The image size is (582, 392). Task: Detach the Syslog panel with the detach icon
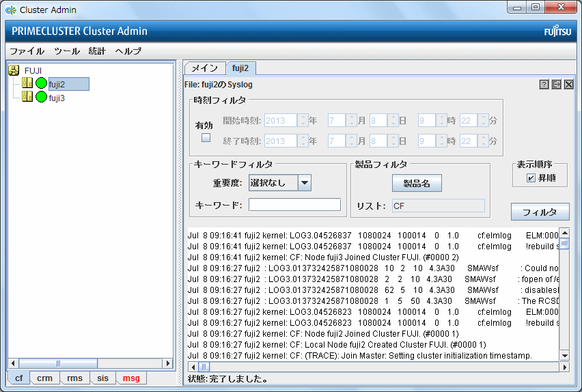point(557,85)
